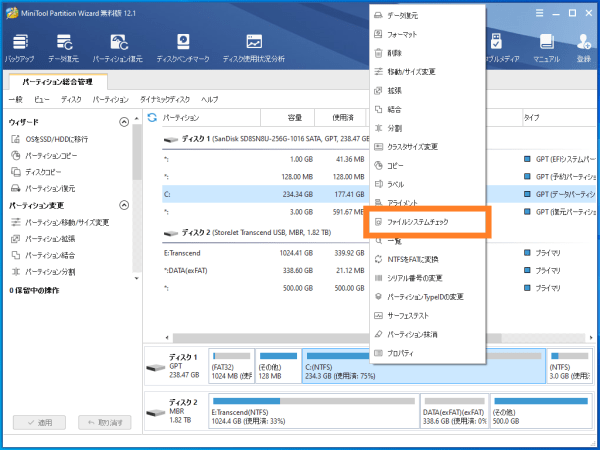Select 移動/サイズ変更 in context menu
Screen dimensions: 600x450
427,72
